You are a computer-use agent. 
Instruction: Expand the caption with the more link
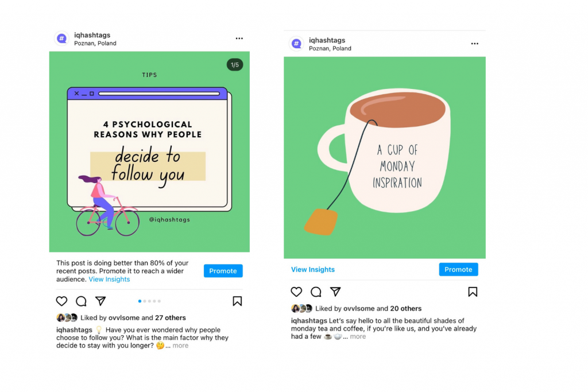coord(181,346)
